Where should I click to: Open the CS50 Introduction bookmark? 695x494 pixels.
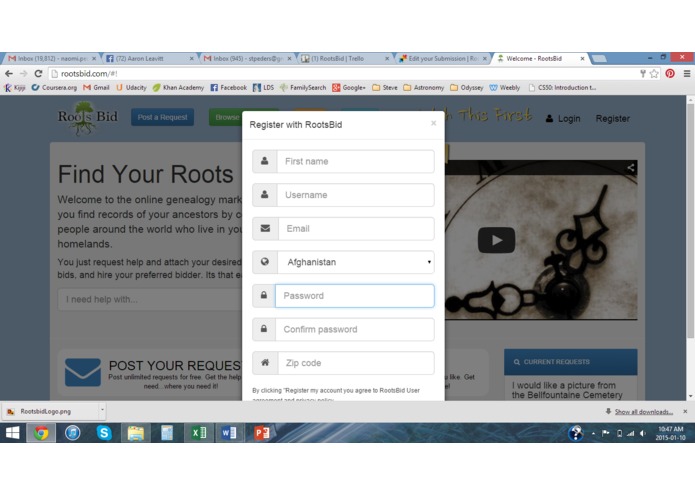point(562,88)
